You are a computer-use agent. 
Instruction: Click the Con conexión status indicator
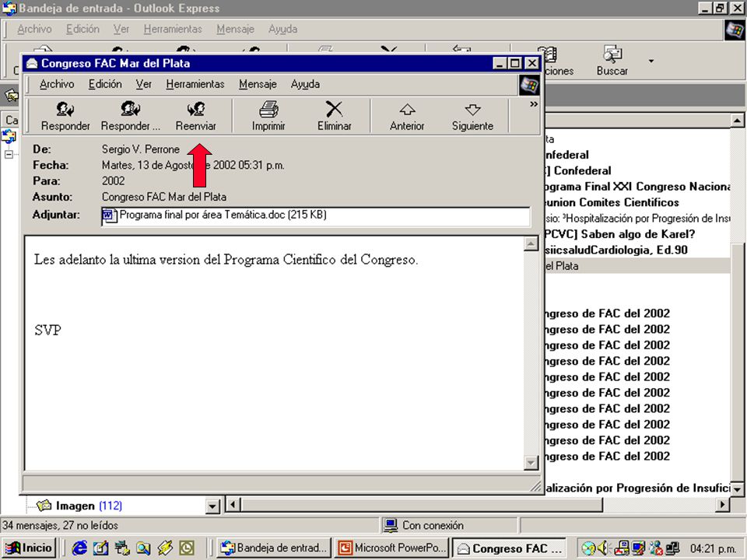click(424, 525)
